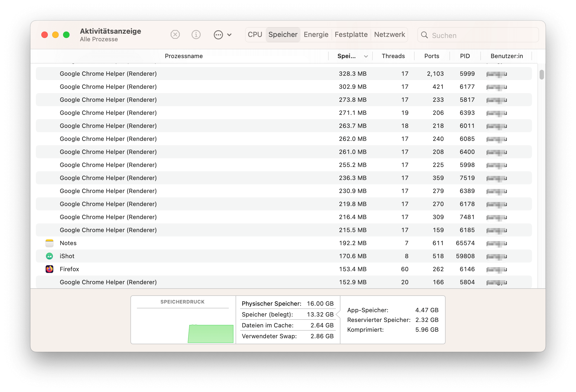
Task: Click the vertical scrollbar thumb
Action: click(541, 75)
